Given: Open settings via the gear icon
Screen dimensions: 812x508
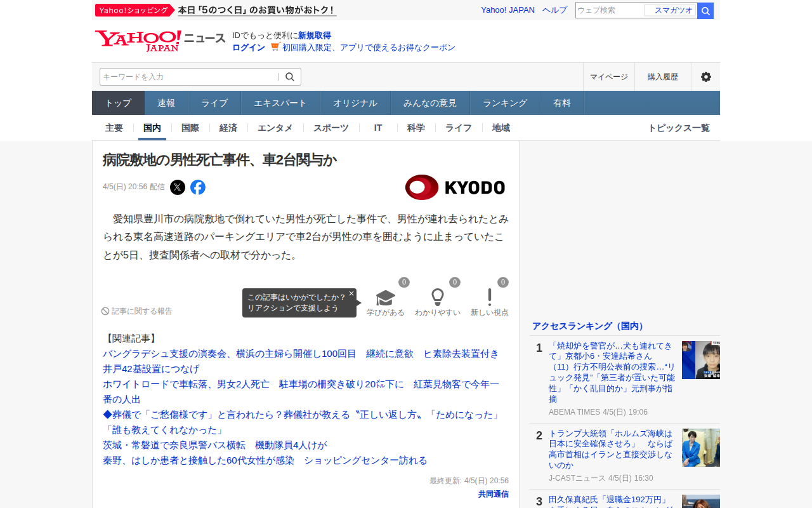Looking at the screenshot, I should (x=705, y=77).
